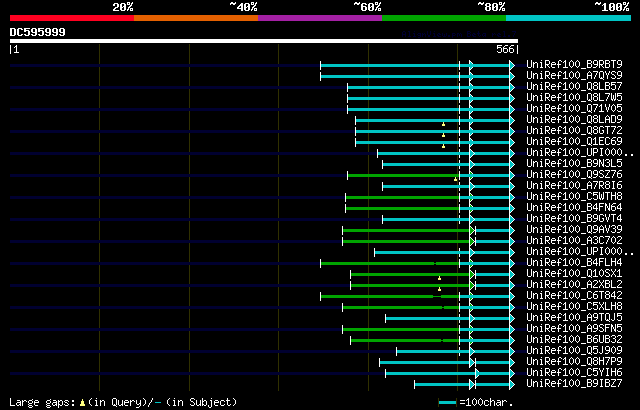This screenshot has height=410, width=640.
Task: Click the query end position 566 label
Action: pyautogui.click(x=505, y=49)
